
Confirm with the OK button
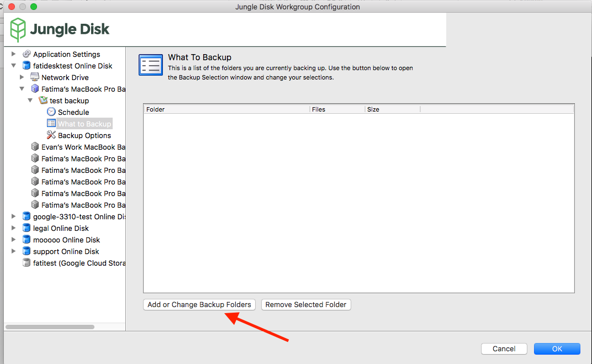tap(557, 349)
